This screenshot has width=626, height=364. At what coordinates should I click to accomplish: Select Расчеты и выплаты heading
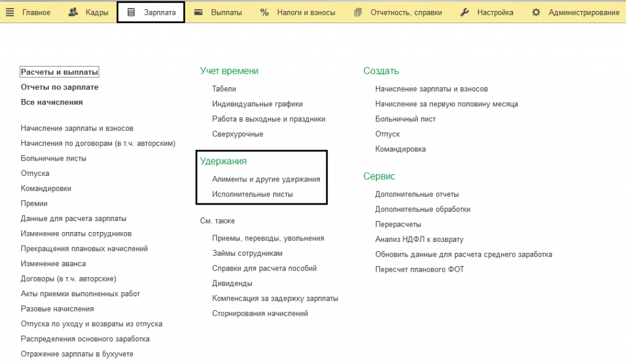tap(59, 72)
